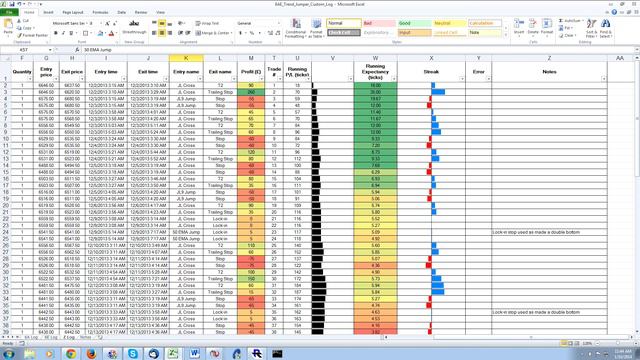Click the Decrease Decimal icon
Screen dimensions: 640x360
[x=278, y=33]
